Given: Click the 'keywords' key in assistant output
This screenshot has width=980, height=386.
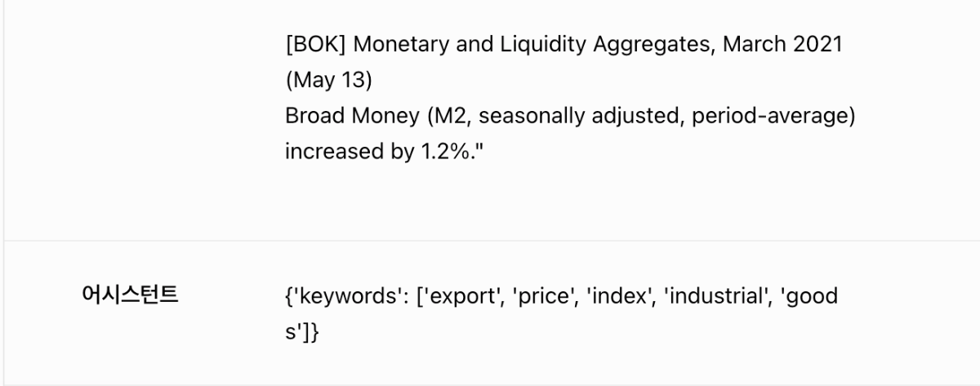Looking at the screenshot, I should (349, 296).
